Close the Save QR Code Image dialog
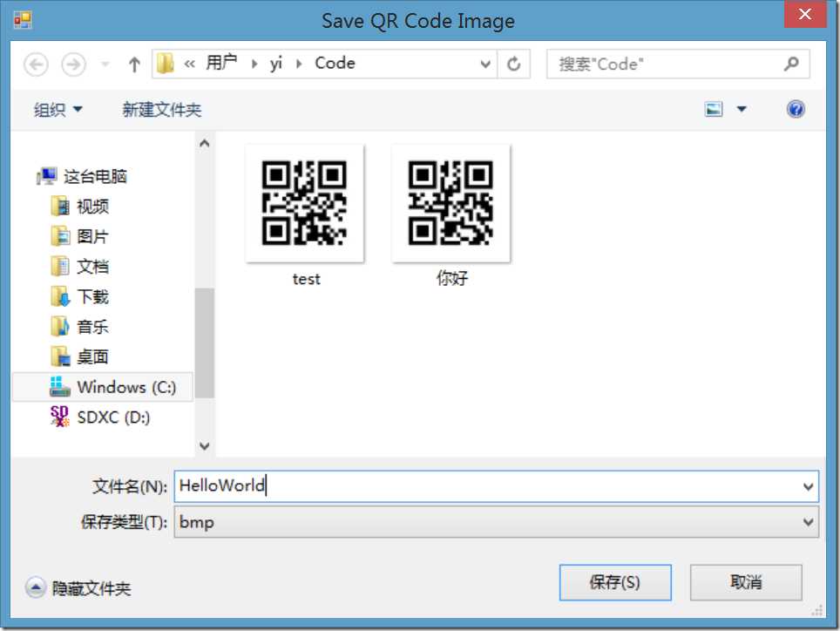The image size is (840, 631). coord(804,14)
